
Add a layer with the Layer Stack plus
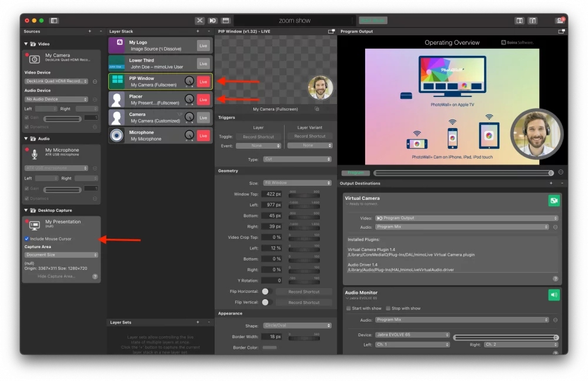click(x=198, y=32)
